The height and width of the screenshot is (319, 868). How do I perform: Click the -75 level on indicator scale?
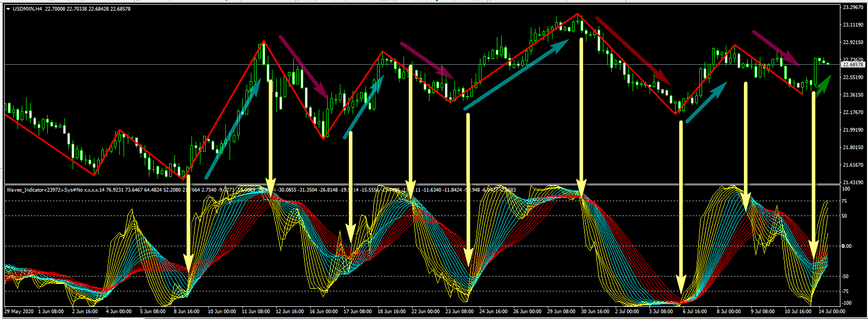pos(846,291)
